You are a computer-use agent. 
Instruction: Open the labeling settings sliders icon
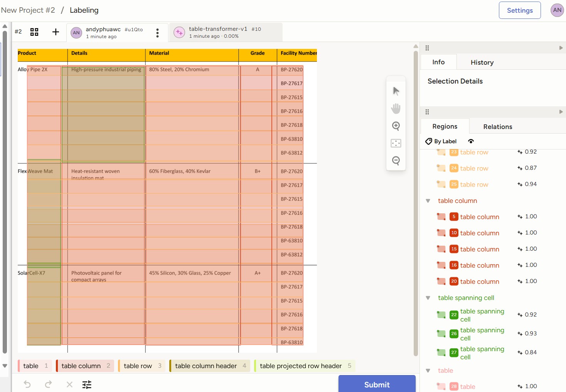point(87,384)
